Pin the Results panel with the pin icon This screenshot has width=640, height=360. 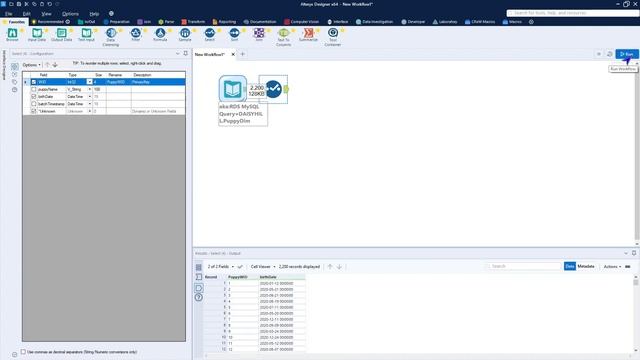coord(634,253)
